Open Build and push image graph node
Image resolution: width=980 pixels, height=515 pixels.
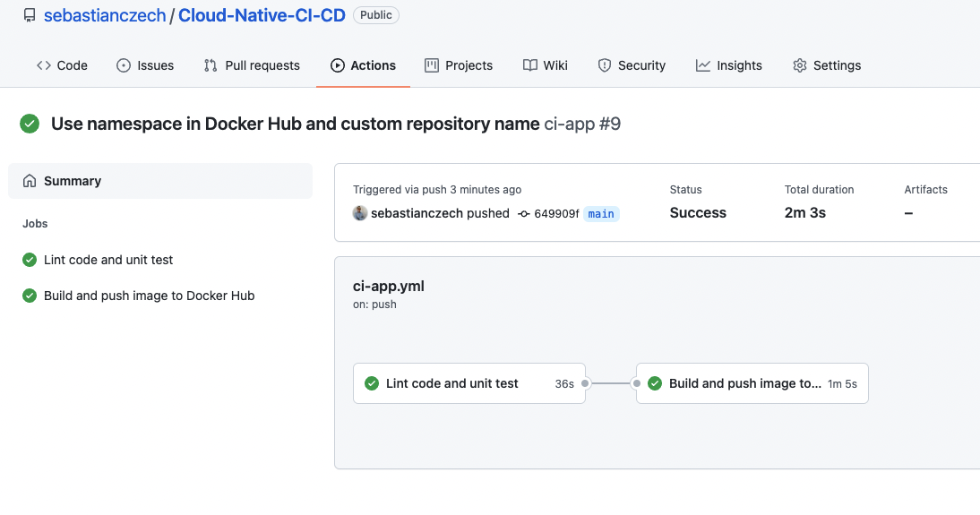coord(752,383)
